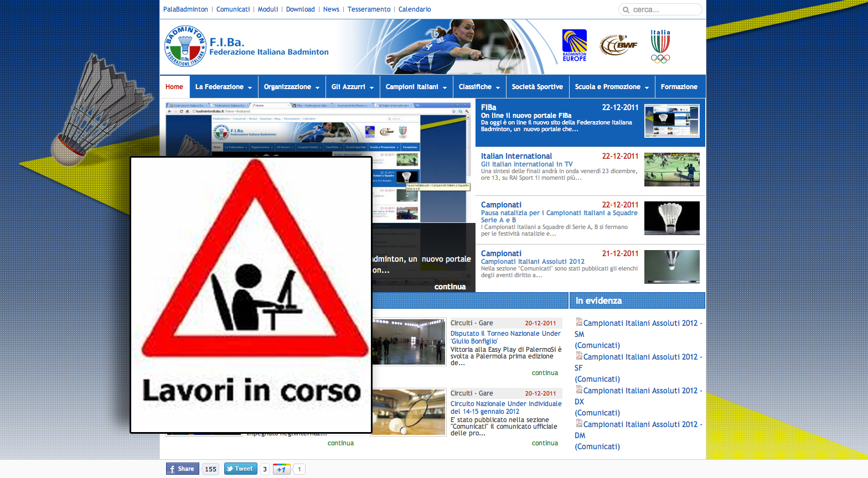Expand Organizzazione dropdown arrow
This screenshot has height=478, width=868.
[x=317, y=87]
